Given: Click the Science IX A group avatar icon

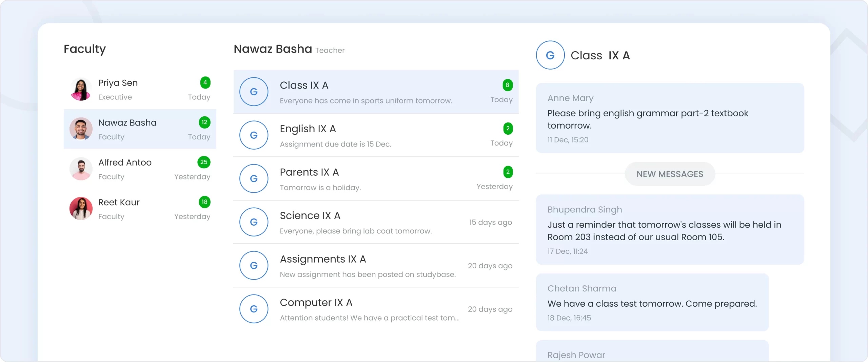Looking at the screenshot, I should coord(254,222).
